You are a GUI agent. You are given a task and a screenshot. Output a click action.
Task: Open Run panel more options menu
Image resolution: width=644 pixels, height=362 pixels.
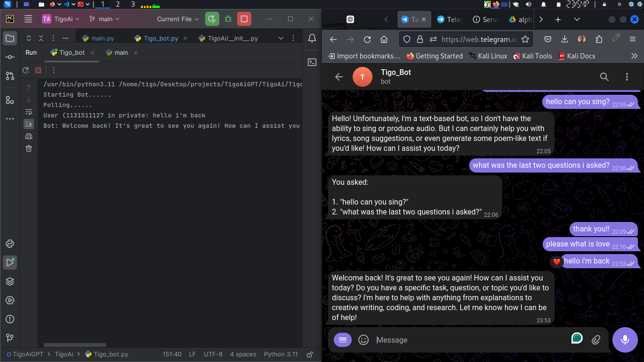tap(54, 70)
